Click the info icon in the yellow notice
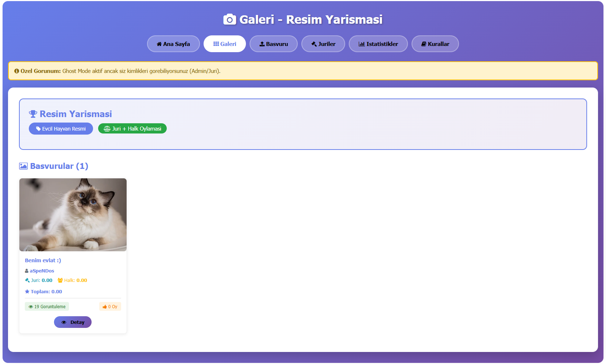Viewport: 606px width, 364px height. 16,71
